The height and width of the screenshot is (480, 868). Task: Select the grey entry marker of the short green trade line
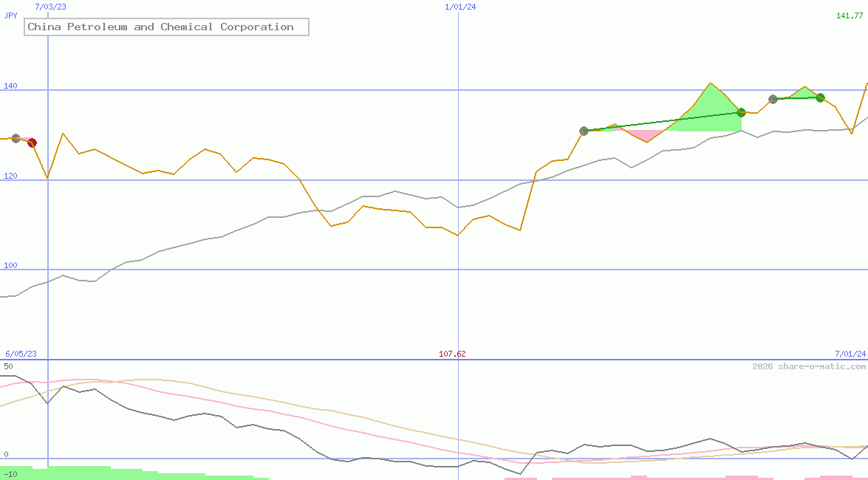pyautogui.click(x=773, y=100)
